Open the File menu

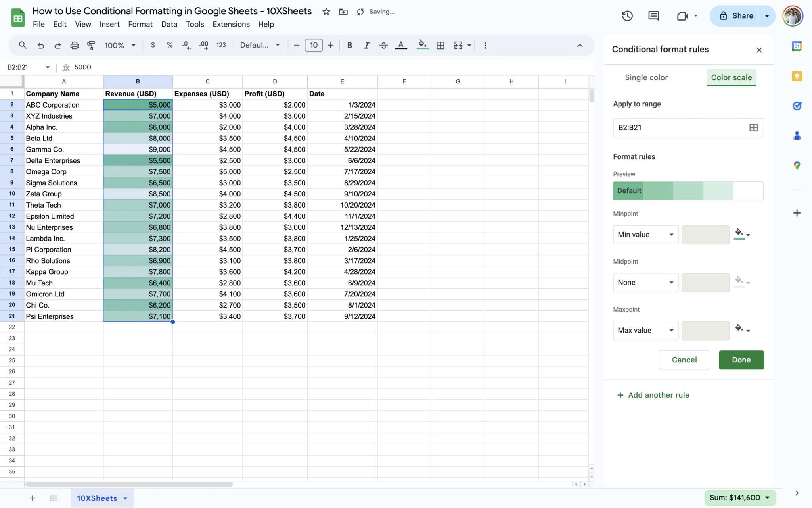38,24
